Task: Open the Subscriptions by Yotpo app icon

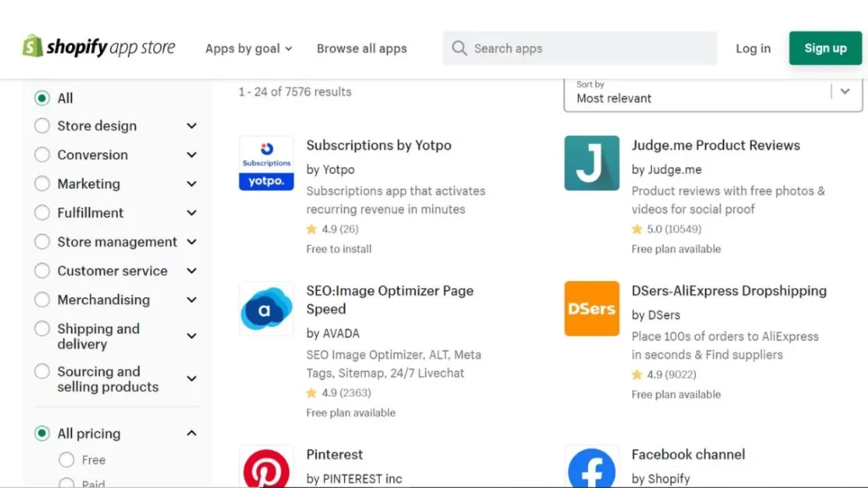Action: 266,164
